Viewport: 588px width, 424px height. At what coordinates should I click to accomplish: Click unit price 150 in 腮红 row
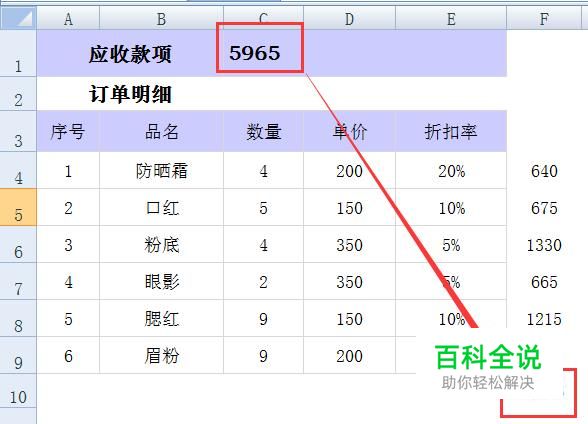pos(349,318)
